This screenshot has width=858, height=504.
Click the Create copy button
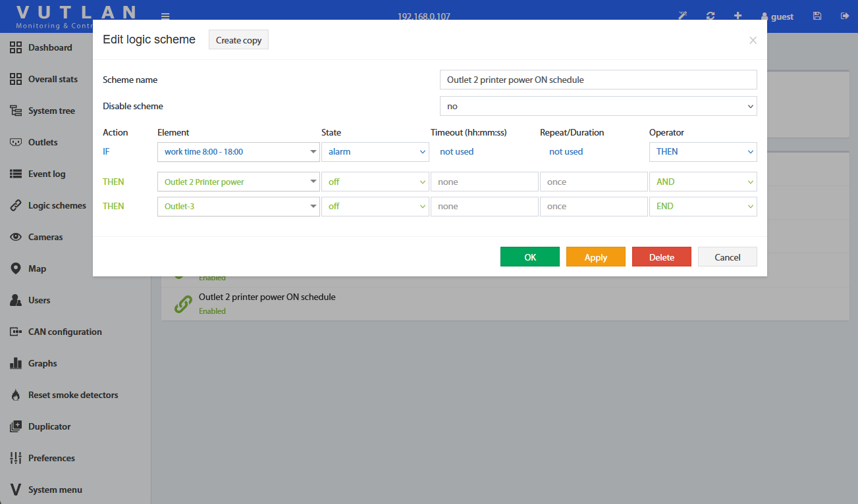coord(238,40)
